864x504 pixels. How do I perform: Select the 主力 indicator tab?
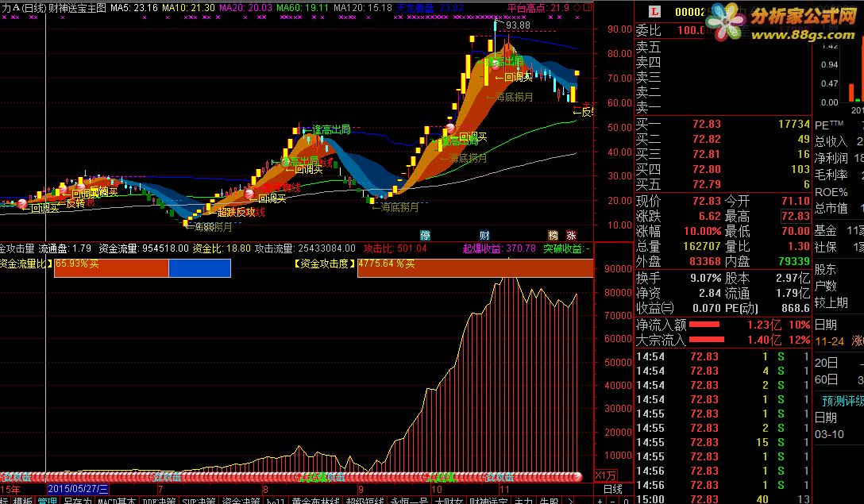pyautogui.click(x=523, y=500)
